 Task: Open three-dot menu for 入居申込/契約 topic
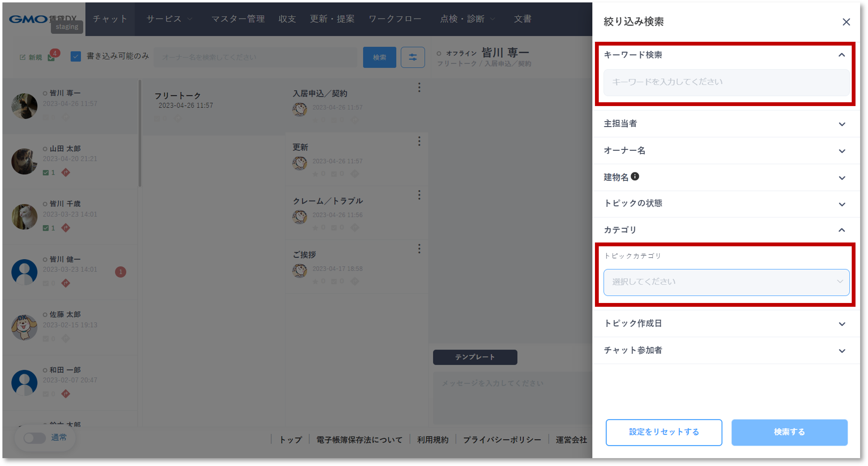pyautogui.click(x=419, y=88)
